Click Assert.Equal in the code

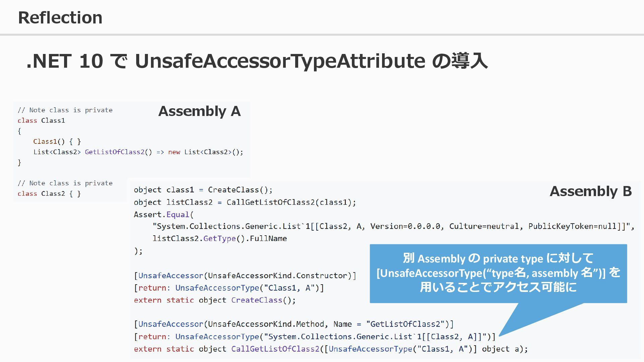pos(163,215)
